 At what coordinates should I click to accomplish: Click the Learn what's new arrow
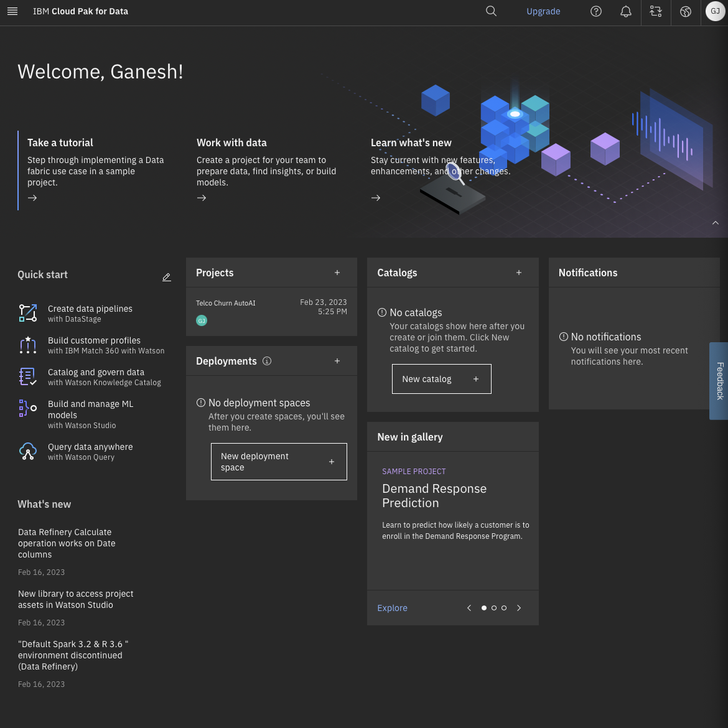[x=376, y=198]
